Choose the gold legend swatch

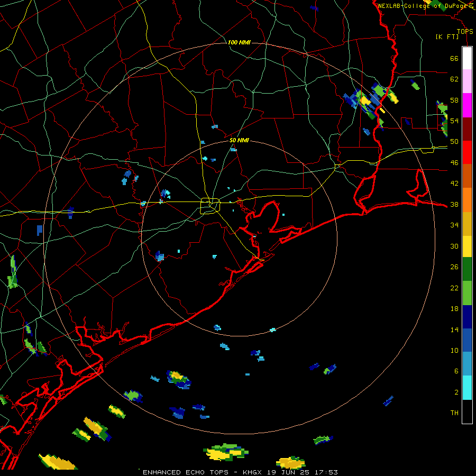click(x=467, y=224)
